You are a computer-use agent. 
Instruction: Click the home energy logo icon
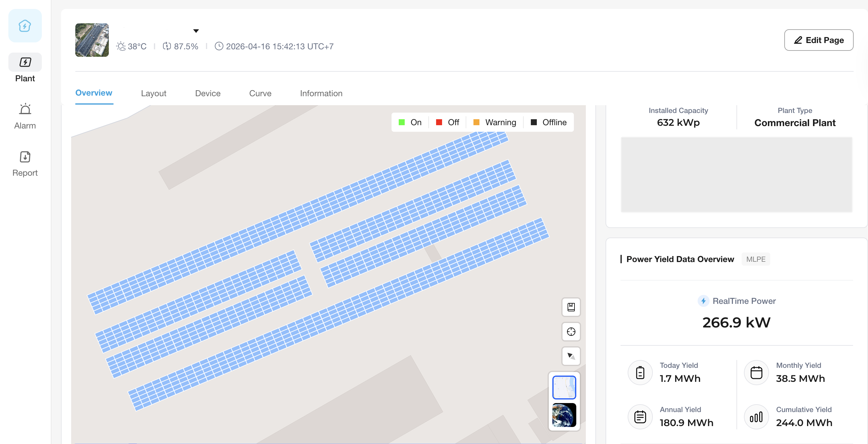click(25, 26)
